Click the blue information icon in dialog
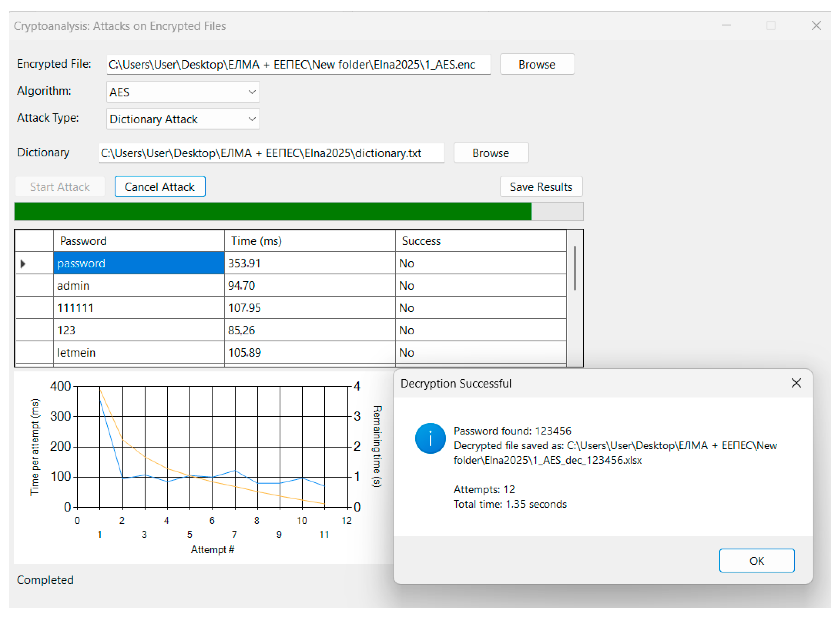The image size is (840, 618). point(430,438)
